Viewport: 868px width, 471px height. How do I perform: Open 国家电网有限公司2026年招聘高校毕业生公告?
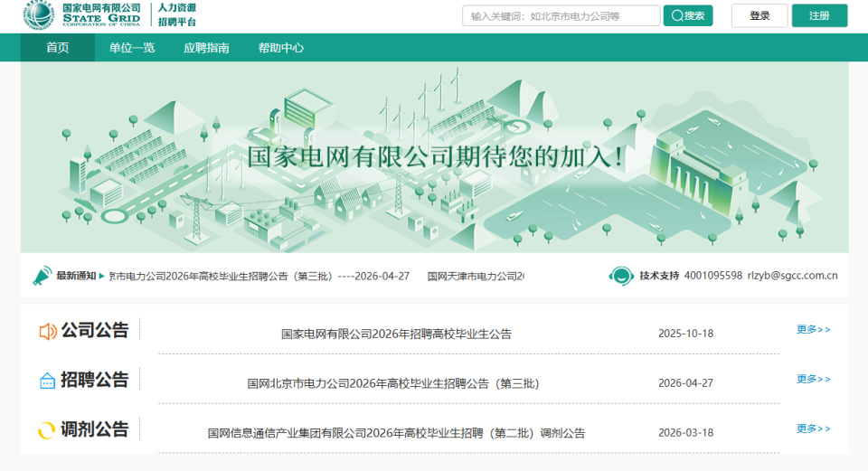[396, 334]
